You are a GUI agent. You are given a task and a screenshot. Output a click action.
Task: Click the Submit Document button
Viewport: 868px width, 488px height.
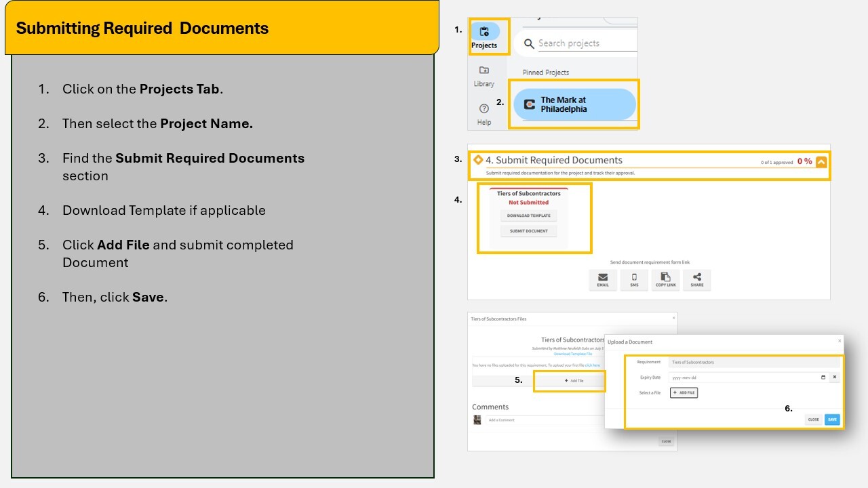[x=529, y=231]
